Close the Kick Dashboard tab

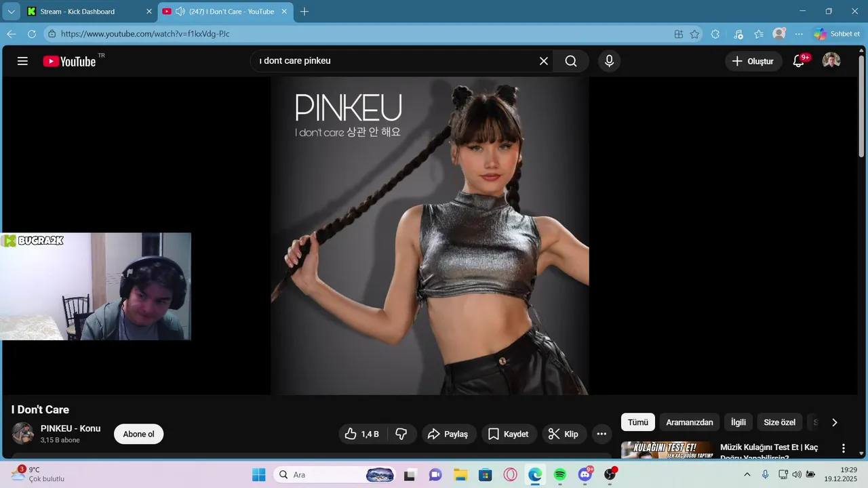pos(149,12)
